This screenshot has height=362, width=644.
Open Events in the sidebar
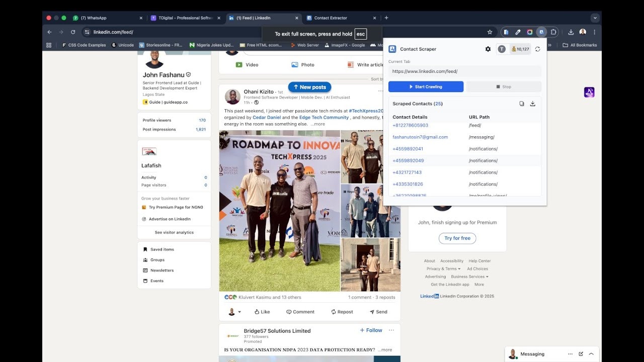153,281
